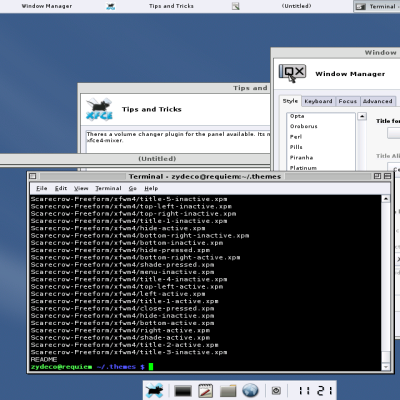400x400 pixels.
Task: Launch the web browser globe icon
Action: (250, 390)
